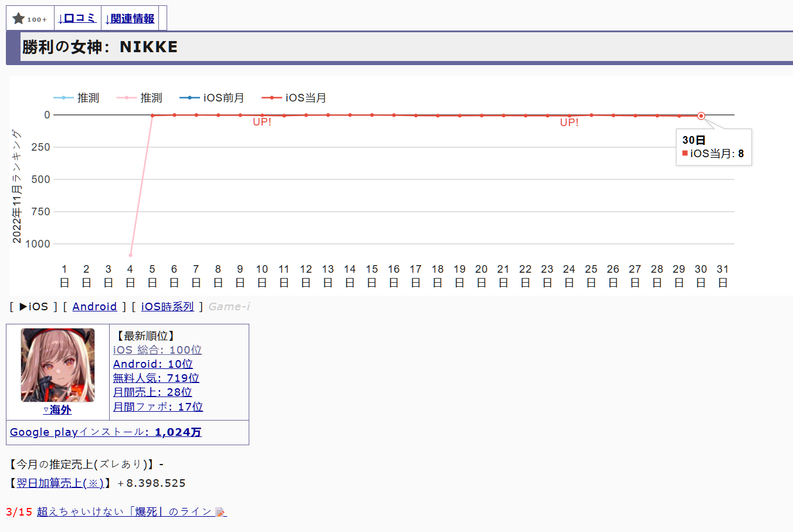Screen dimensions: 793x532
Task: Click the 15日 label on the X axis
Action: (372, 276)
